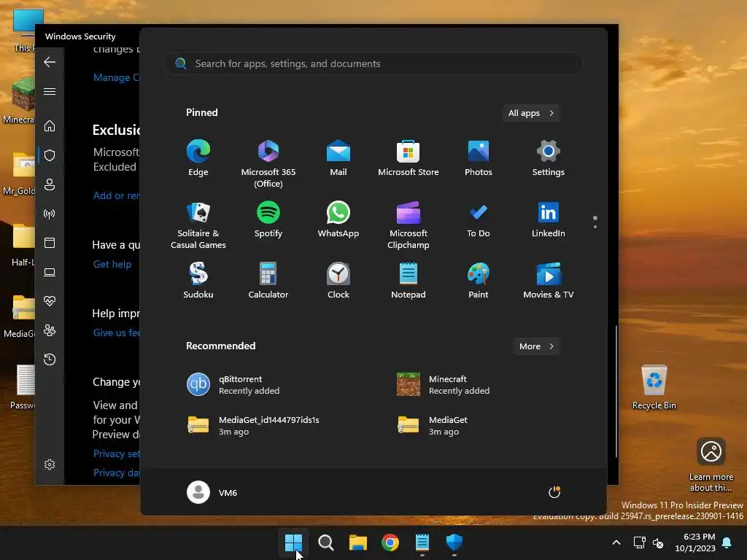Screen dimensions: 747x560
Task: Open Account protection in Windows Security
Action: 50,184
